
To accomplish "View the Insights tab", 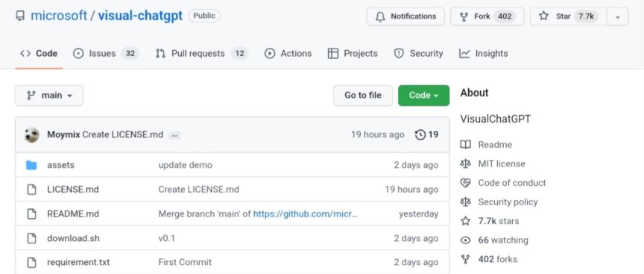I will click(484, 54).
